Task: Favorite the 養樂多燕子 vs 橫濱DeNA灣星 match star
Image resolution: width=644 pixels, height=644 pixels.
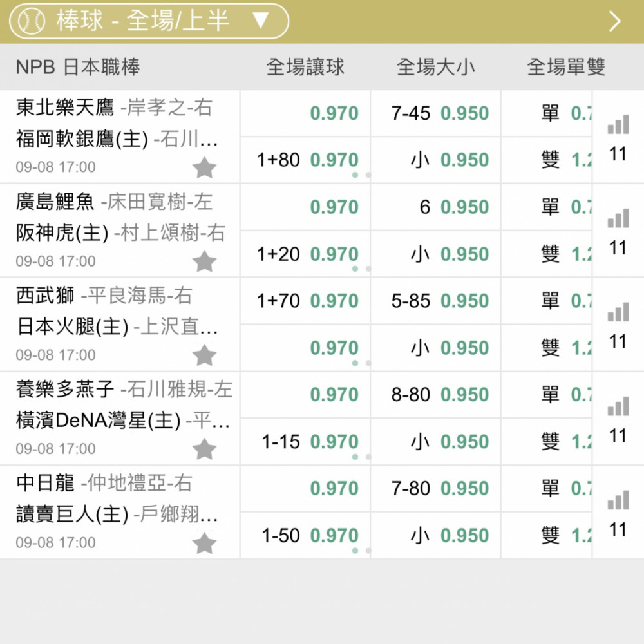Action: tap(204, 449)
